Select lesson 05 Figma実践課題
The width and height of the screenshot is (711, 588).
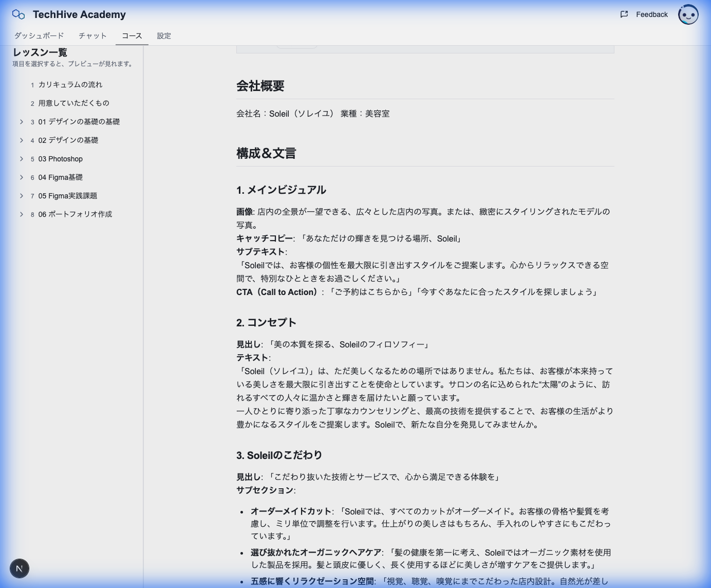pyautogui.click(x=68, y=196)
